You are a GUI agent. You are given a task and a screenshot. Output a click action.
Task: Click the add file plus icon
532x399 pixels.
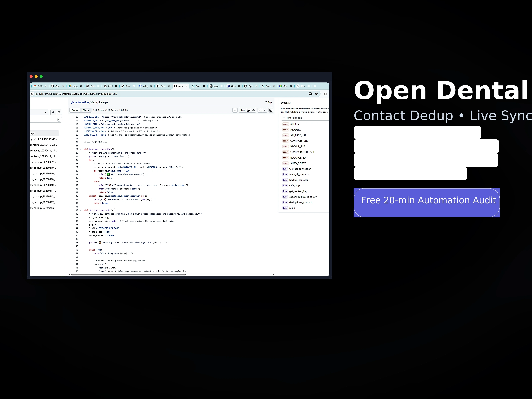click(53, 113)
